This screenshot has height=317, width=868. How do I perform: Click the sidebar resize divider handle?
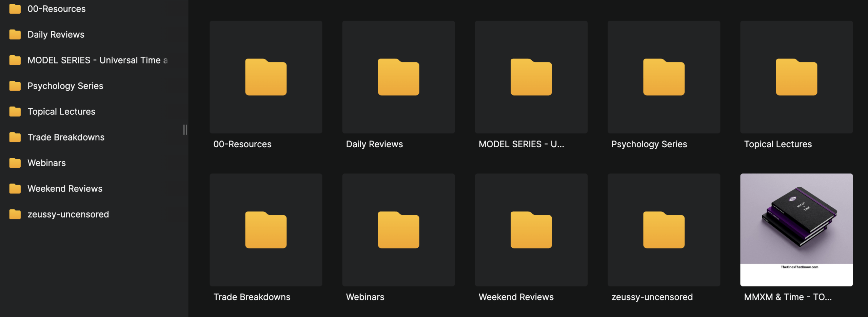[x=185, y=130]
